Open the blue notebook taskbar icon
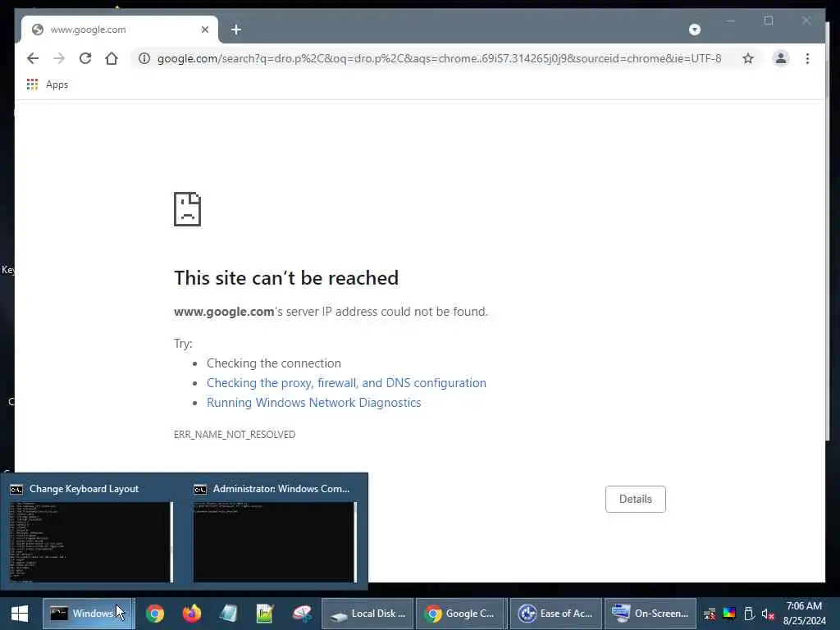 tap(228, 614)
